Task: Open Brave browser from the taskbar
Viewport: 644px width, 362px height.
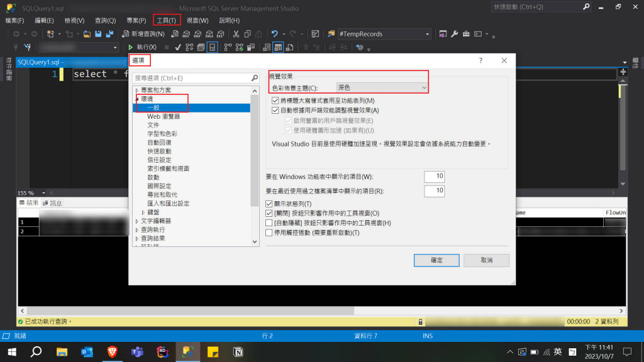Action: click(112, 352)
